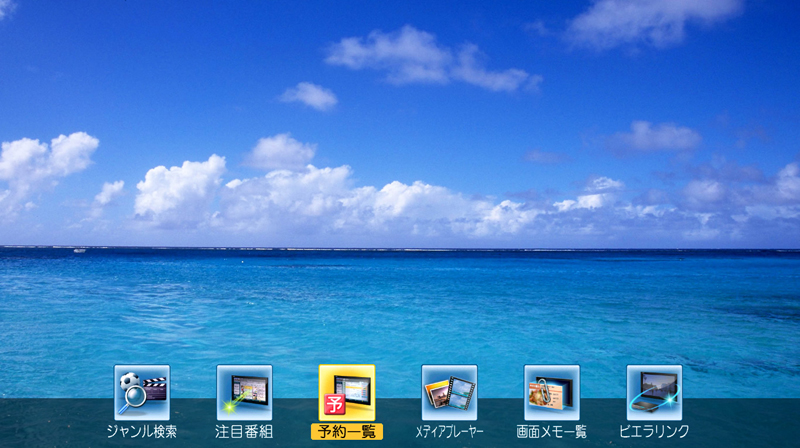This screenshot has height=448, width=800.
Task: Launch the メディアプレーヤー media player icon
Action: tap(449, 392)
